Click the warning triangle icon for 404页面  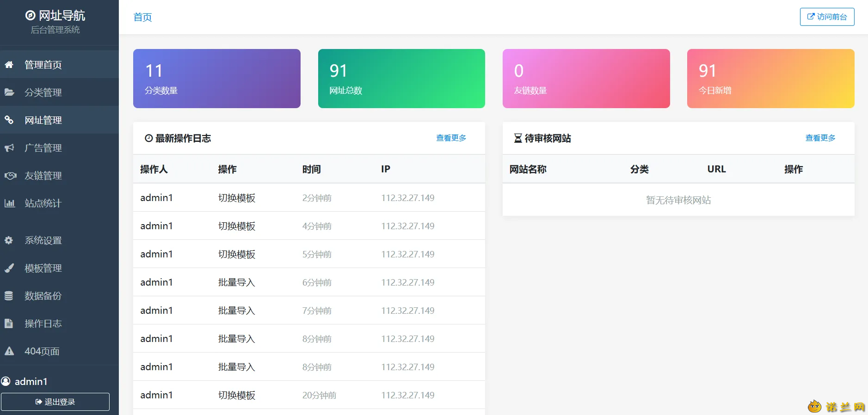[9, 351]
